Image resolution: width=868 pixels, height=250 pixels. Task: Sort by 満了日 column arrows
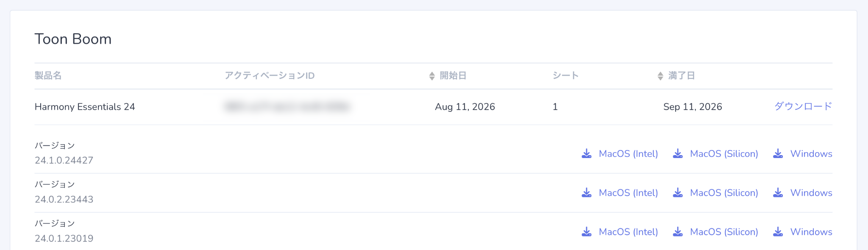[x=660, y=76]
